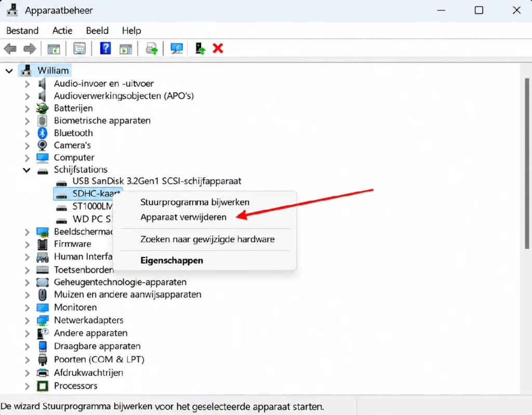Click the back arrow toolbar icon
The width and height of the screenshot is (532, 415).
pyautogui.click(x=10, y=48)
